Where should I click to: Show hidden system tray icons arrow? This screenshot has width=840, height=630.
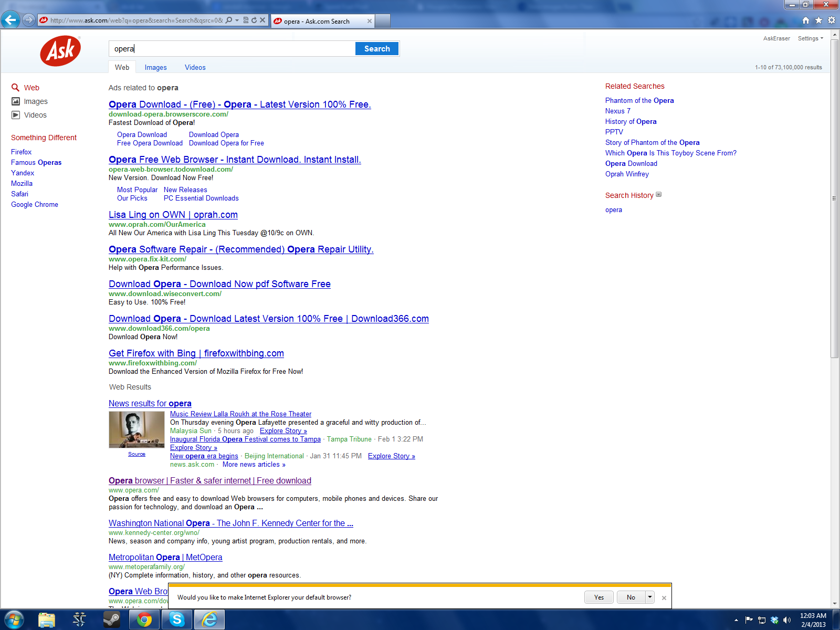pyautogui.click(x=736, y=620)
